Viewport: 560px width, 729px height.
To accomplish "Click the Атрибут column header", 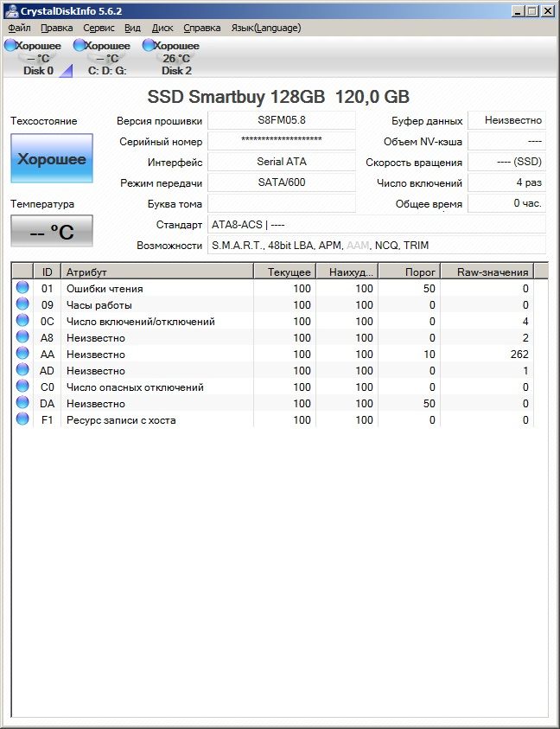I will pos(157,272).
